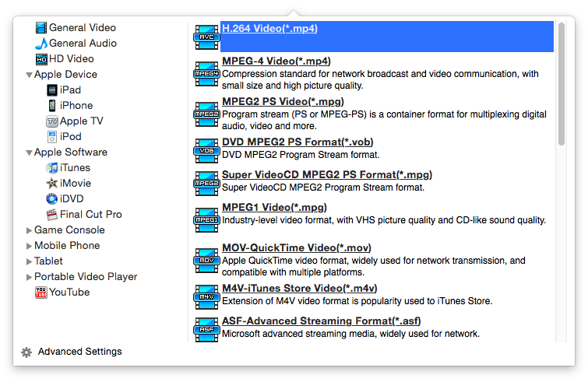Click the M4V format film icon

coord(206,297)
